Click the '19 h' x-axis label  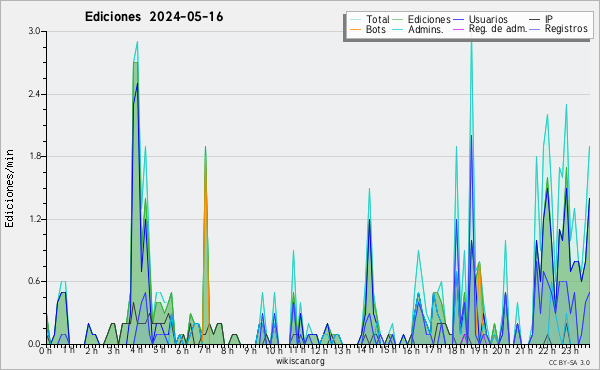(479, 350)
